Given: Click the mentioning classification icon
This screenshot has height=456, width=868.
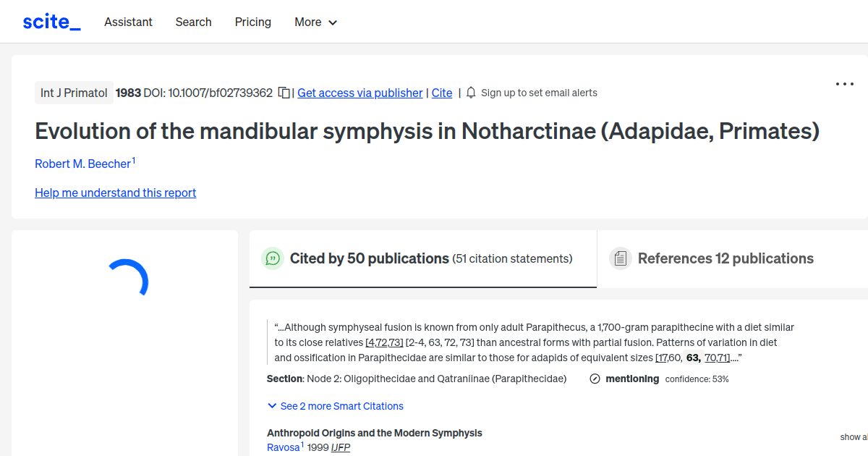Looking at the screenshot, I should (595, 379).
